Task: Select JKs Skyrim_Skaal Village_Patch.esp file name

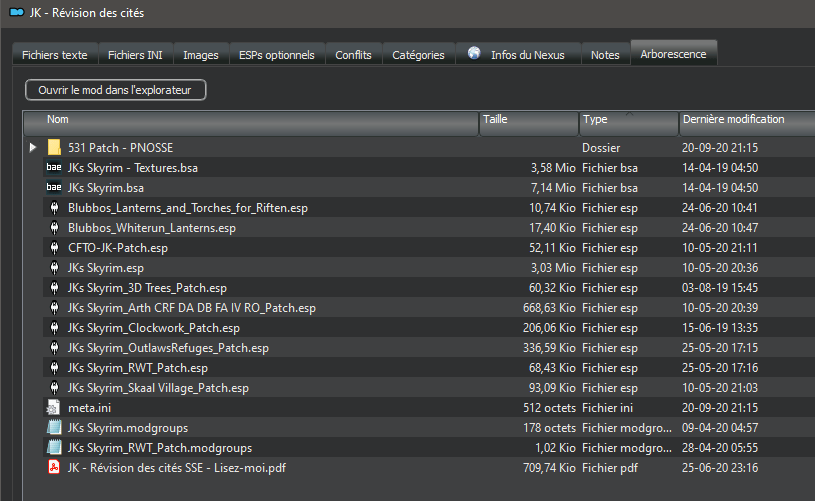Action: pos(158,388)
